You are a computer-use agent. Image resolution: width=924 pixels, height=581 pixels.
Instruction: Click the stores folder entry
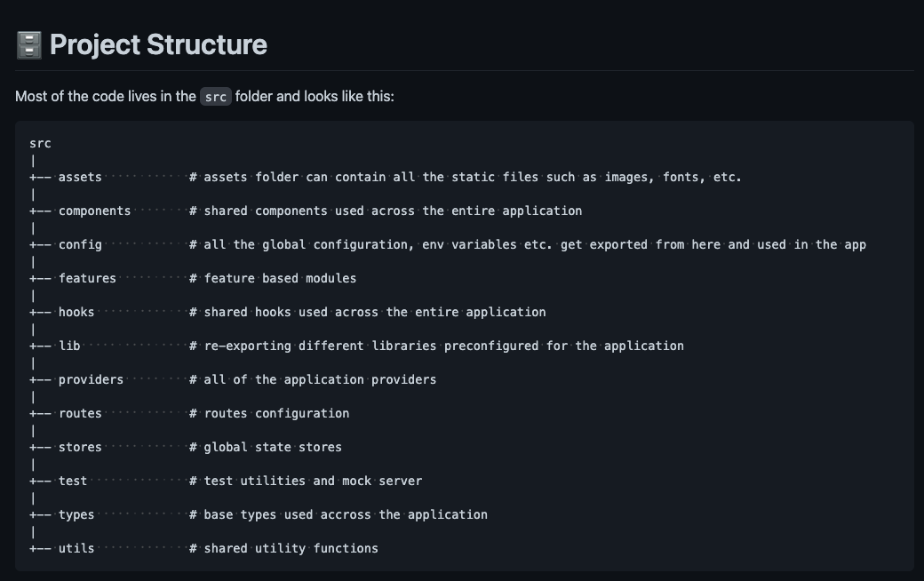click(80, 447)
